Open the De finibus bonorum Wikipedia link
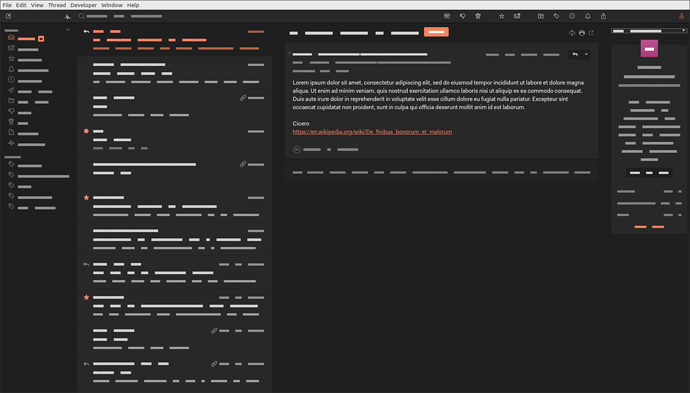This screenshot has width=690, height=393. coord(372,132)
